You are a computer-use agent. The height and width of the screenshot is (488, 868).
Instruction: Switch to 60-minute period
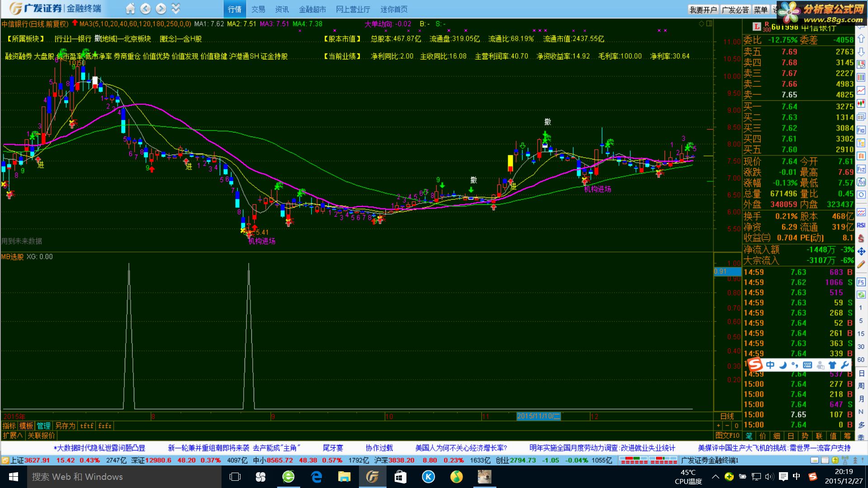coord(861,360)
